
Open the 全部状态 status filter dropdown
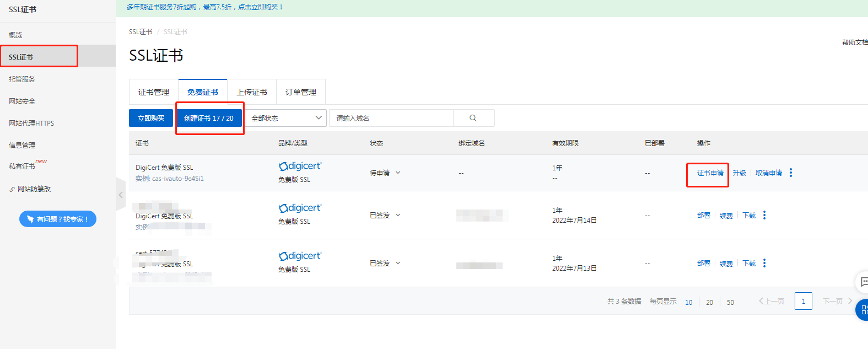(x=285, y=118)
